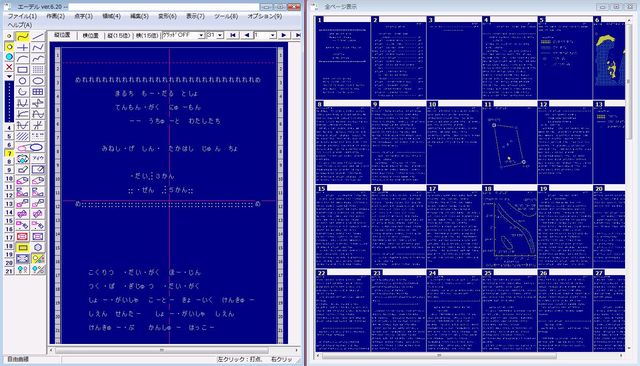This screenshot has width=640, height=366.
Task: Click the red X delete dot button
Action: click(x=9, y=67)
